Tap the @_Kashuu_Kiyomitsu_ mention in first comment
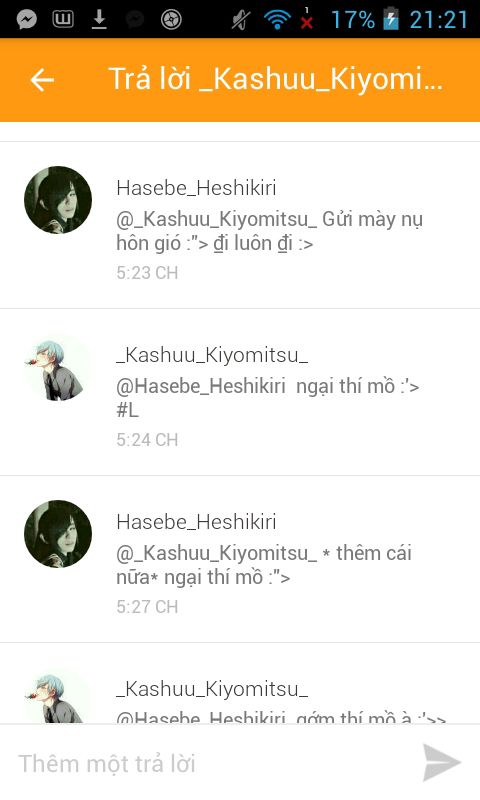This screenshot has height=800, width=480. [x=217, y=220]
